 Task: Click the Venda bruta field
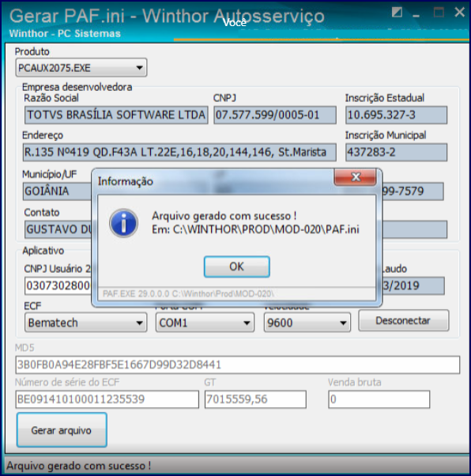[379, 399]
